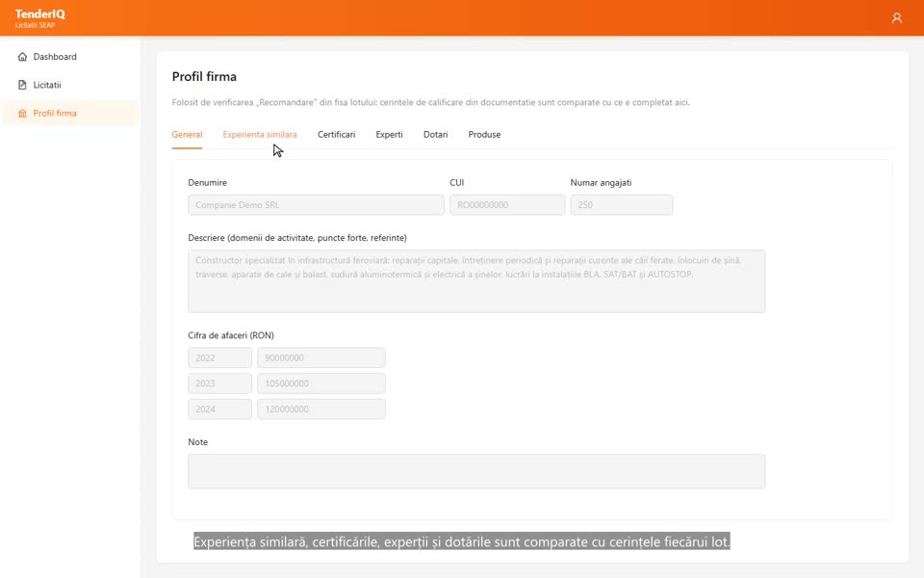Open the user account icon
The height and width of the screenshot is (578, 924).
(896, 18)
